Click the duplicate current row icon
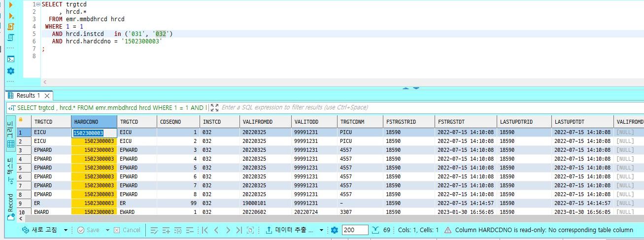The image size is (644, 240). (178, 230)
